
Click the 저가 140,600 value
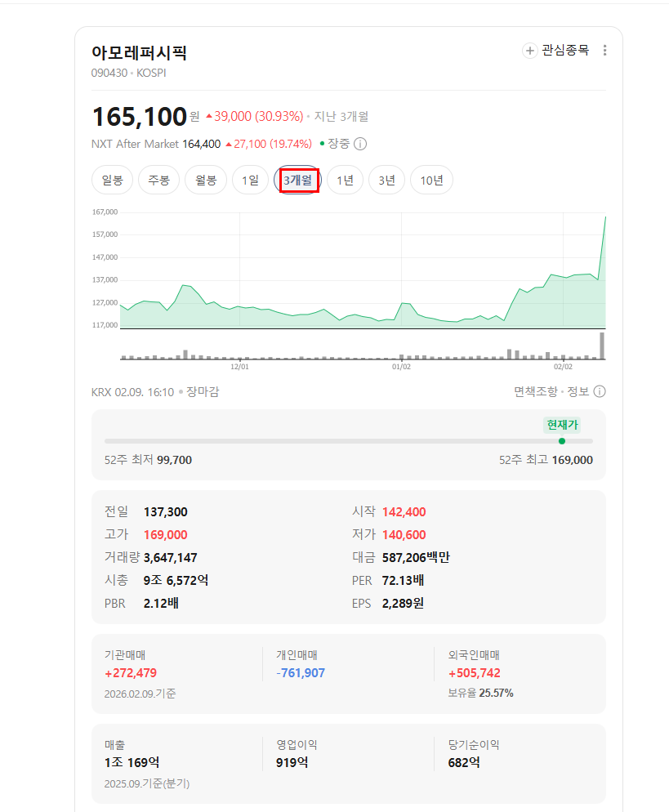pyautogui.click(x=404, y=535)
